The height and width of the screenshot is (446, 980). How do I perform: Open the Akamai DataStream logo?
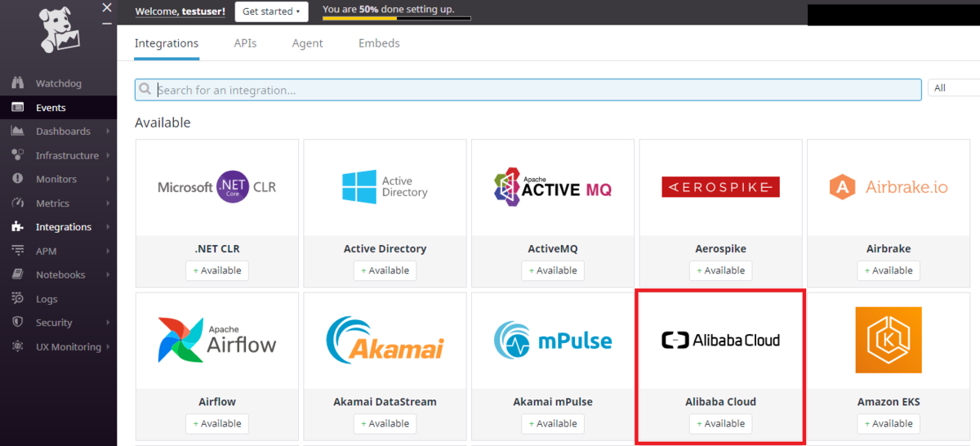click(385, 340)
